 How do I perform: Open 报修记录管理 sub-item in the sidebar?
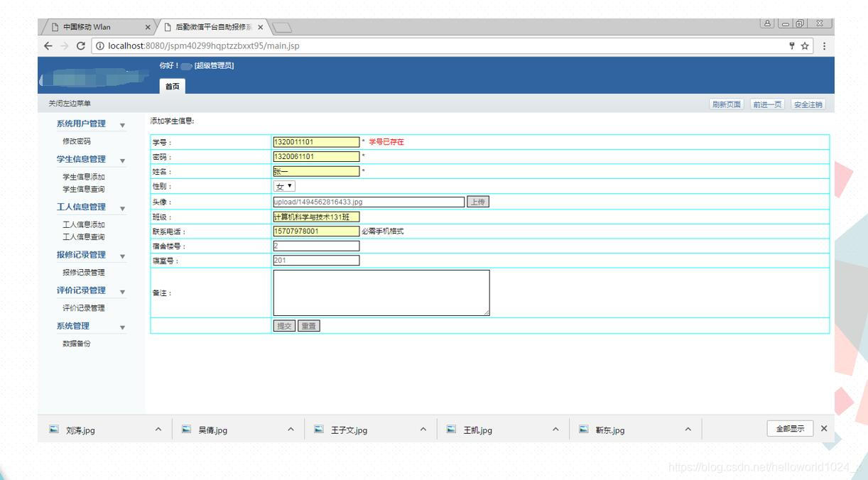pos(84,272)
